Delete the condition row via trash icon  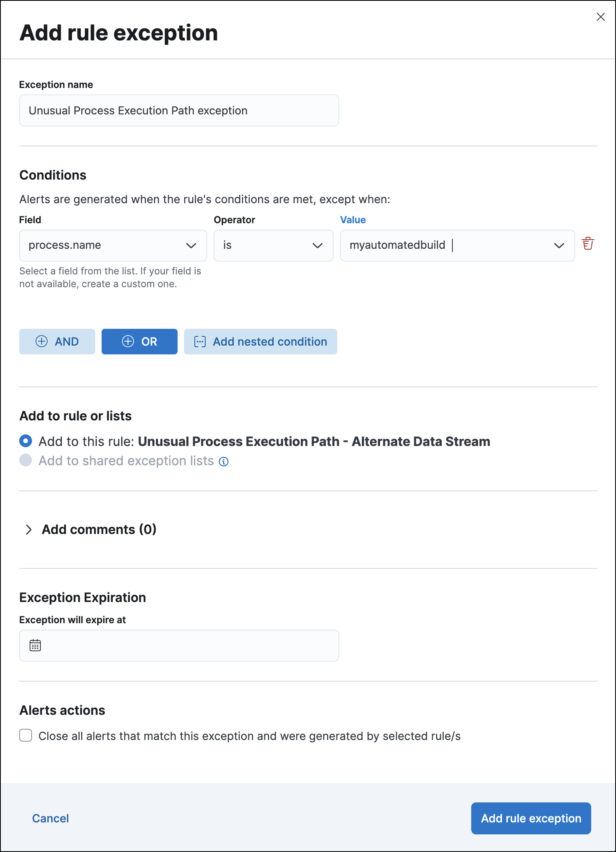[588, 244]
